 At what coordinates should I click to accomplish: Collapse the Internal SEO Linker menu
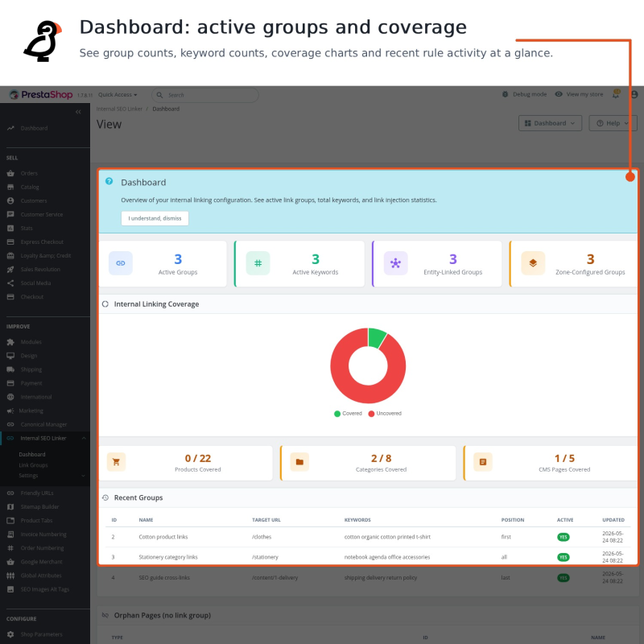84,438
